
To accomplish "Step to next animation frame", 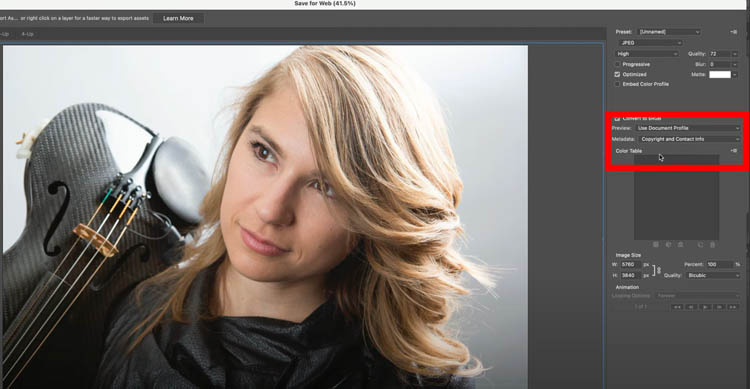I will pos(719,307).
